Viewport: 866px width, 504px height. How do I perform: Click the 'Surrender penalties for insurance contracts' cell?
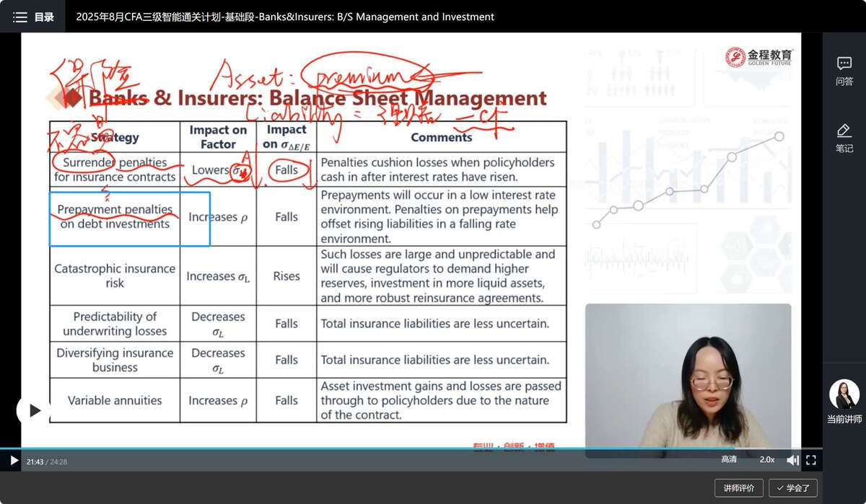pos(115,169)
